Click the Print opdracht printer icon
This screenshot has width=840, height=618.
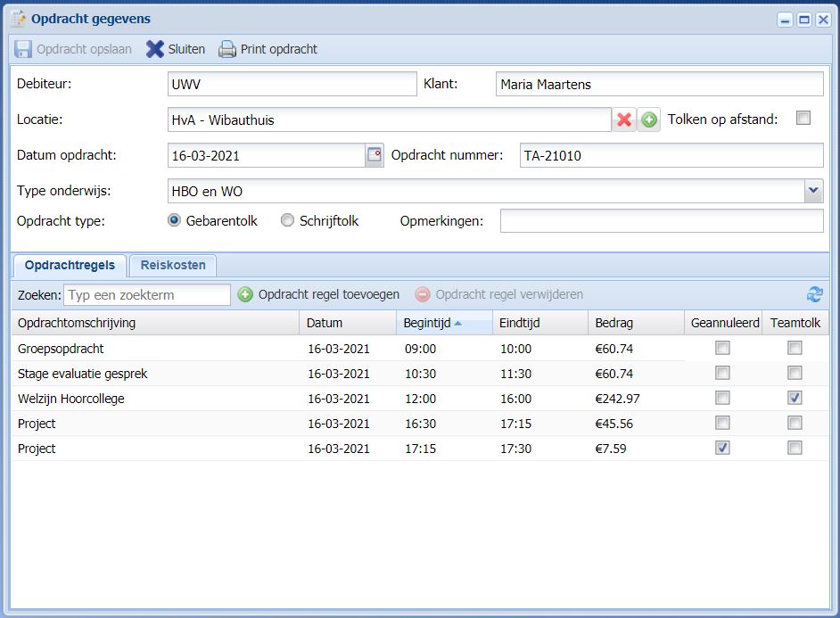(x=227, y=49)
